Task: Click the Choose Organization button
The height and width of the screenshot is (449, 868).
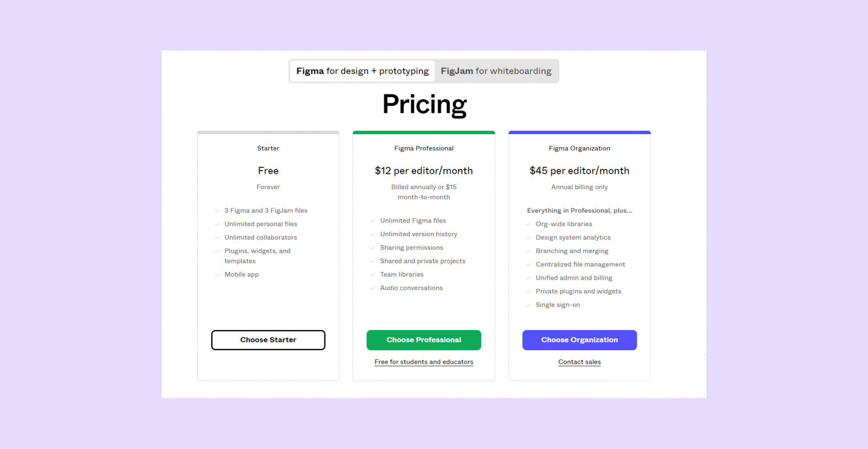Action: [x=579, y=340]
